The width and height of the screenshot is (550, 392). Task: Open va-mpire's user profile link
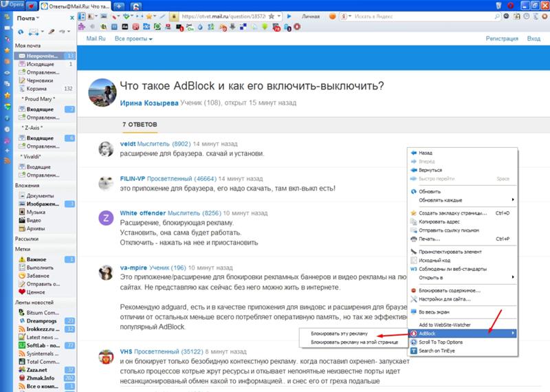(x=133, y=268)
